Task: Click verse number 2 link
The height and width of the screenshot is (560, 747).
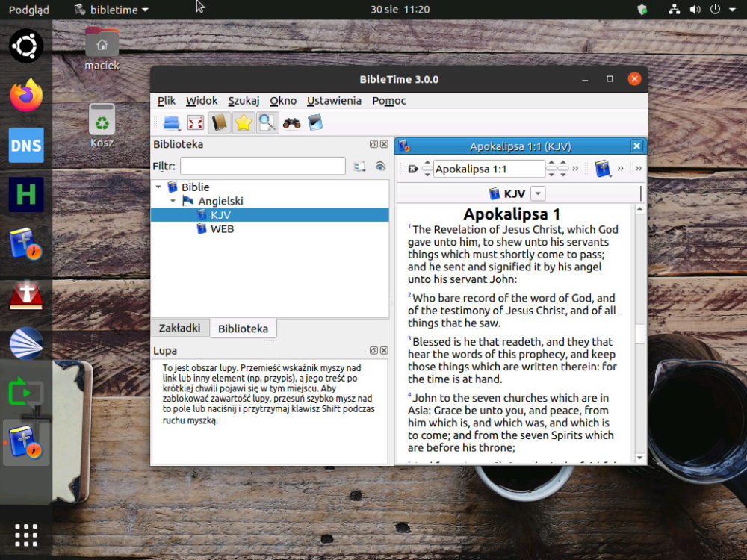Action: pos(409,295)
